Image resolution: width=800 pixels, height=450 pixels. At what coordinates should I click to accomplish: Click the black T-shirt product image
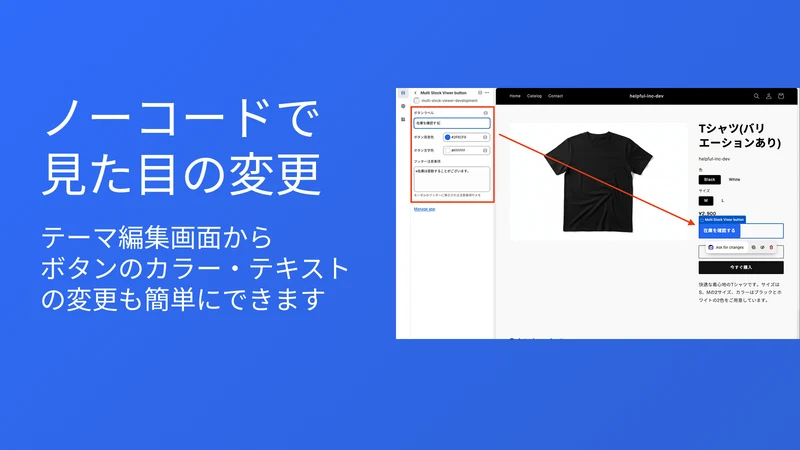[598, 181]
